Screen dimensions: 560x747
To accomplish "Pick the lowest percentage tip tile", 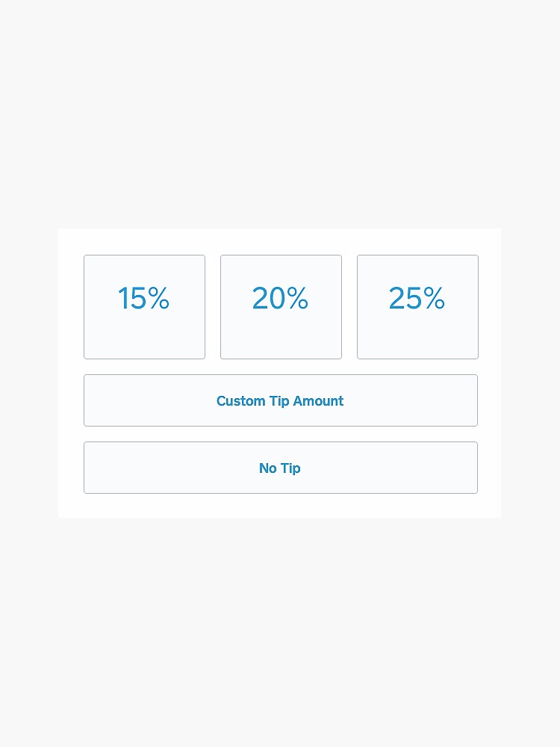I will (x=144, y=306).
